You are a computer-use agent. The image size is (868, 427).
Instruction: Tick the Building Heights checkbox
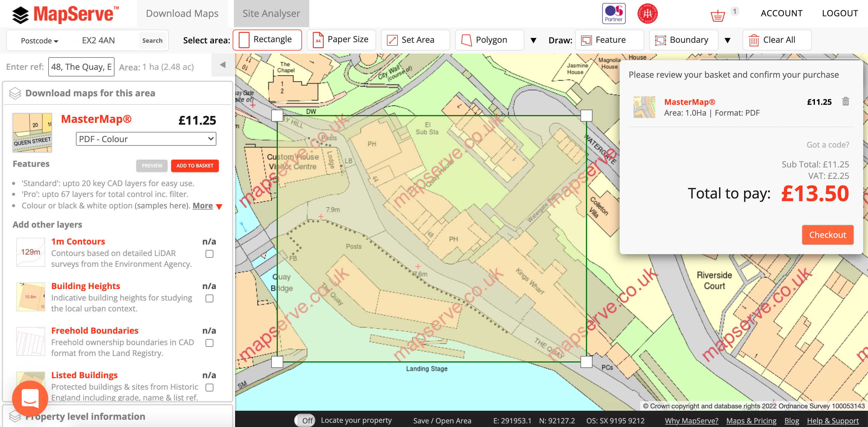click(x=209, y=298)
